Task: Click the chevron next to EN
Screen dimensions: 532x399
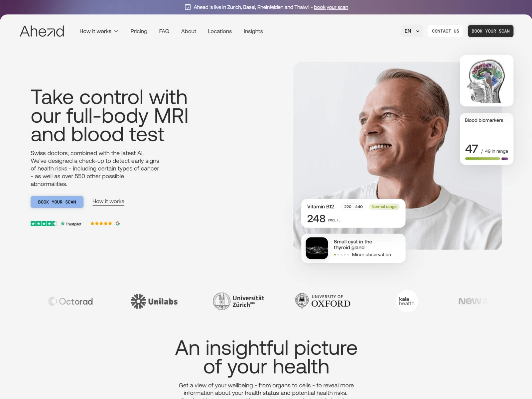Action: click(418, 31)
